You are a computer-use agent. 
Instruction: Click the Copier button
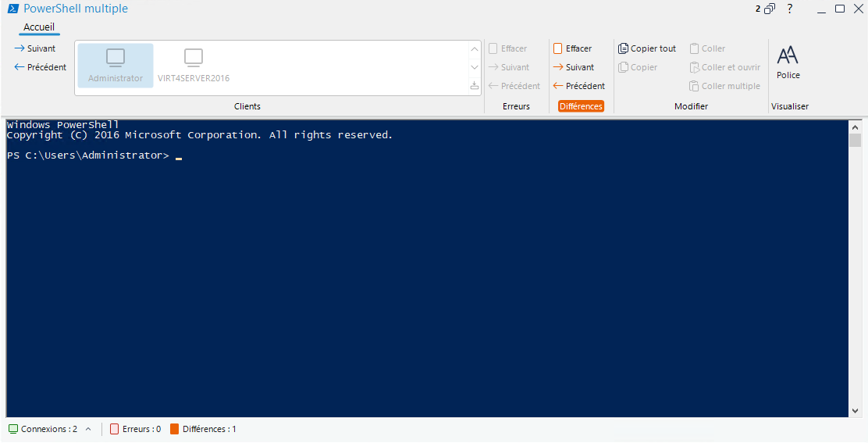(x=638, y=67)
